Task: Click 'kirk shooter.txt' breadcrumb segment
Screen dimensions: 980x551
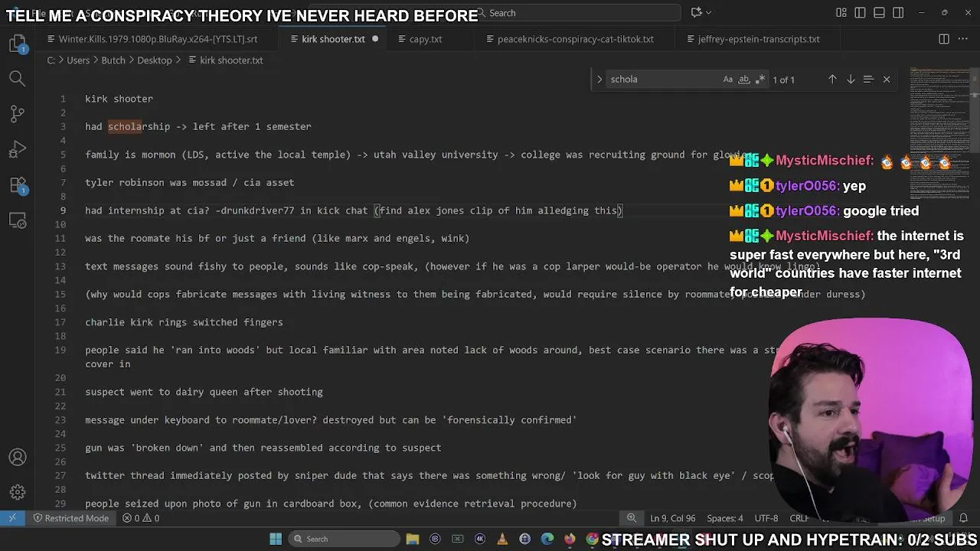Action: coord(225,60)
